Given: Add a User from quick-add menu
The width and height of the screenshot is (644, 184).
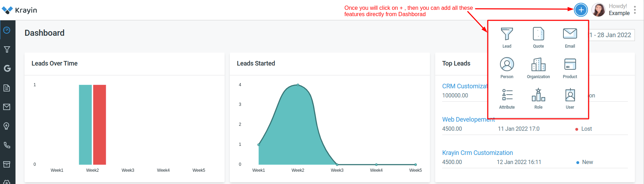Looking at the screenshot, I should [x=570, y=95].
